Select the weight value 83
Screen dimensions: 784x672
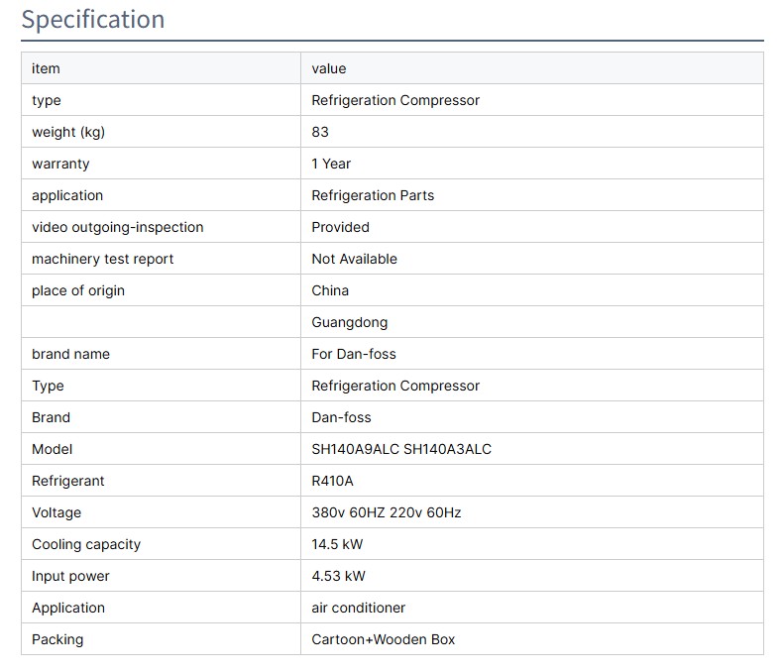(x=320, y=132)
